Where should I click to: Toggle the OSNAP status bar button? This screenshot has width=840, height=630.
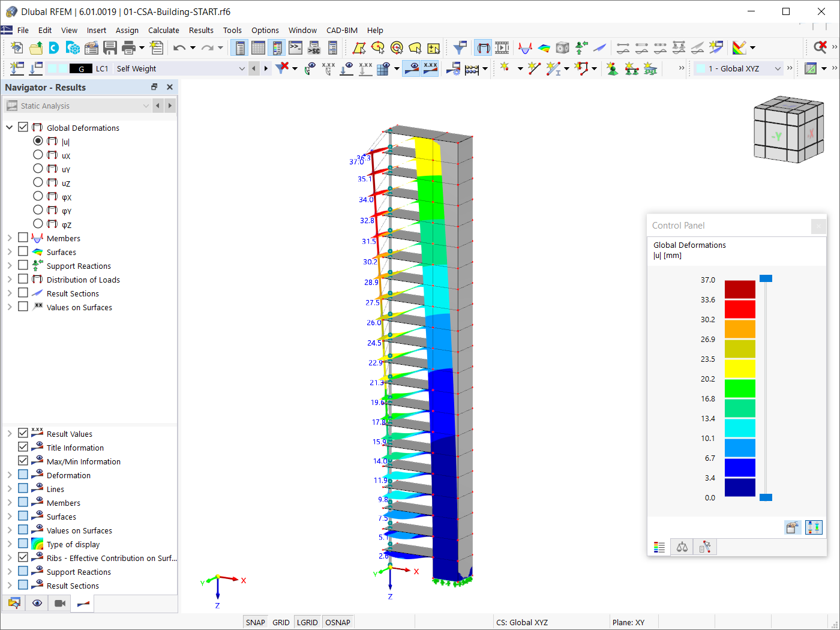(x=338, y=622)
